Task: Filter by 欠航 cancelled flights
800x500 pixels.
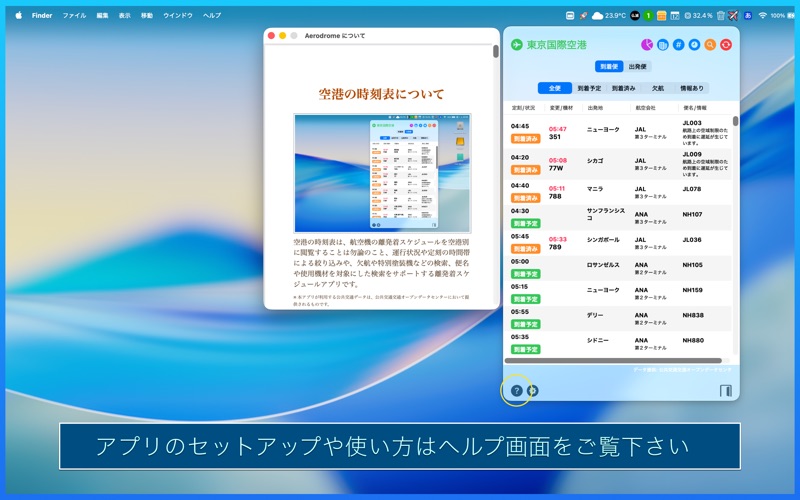Action: click(x=658, y=88)
